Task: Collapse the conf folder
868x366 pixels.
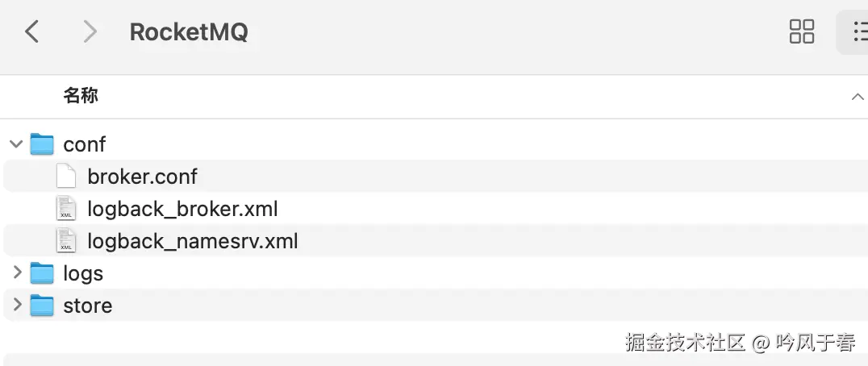Action: point(16,144)
